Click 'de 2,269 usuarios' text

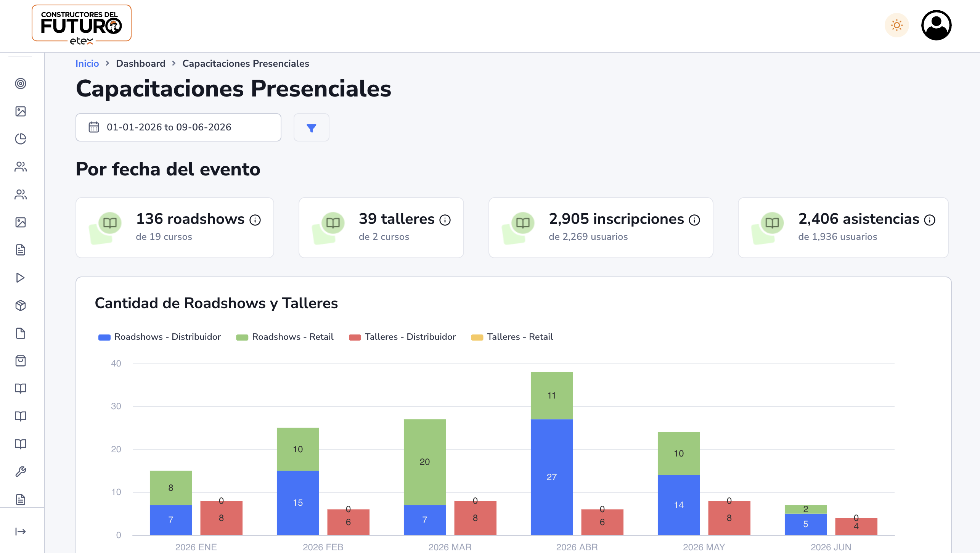[x=588, y=237]
